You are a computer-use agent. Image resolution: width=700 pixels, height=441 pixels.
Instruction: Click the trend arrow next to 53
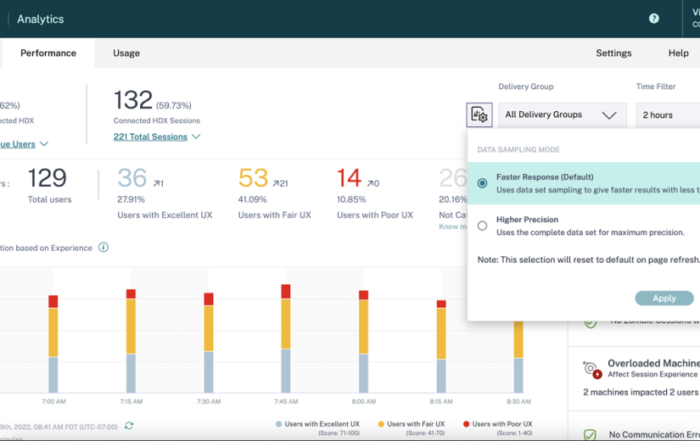point(278,183)
